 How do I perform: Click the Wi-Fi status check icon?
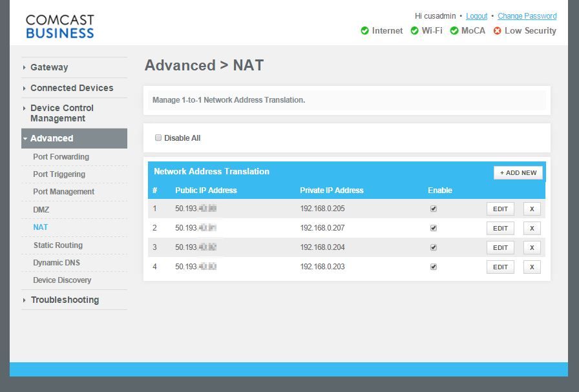(x=414, y=31)
